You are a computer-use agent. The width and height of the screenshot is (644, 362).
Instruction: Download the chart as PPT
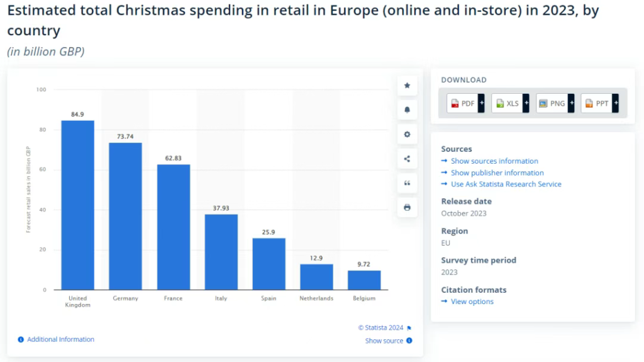pyautogui.click(x=596, y=103)
